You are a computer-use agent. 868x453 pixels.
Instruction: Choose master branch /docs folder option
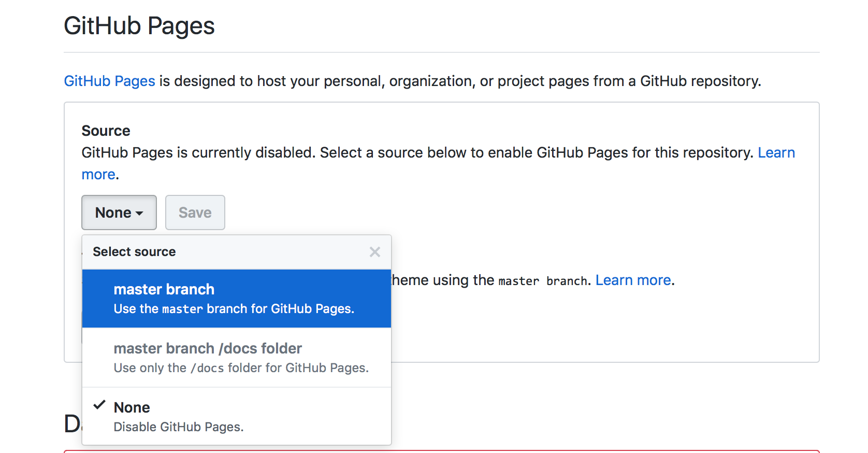click(208, 348)
